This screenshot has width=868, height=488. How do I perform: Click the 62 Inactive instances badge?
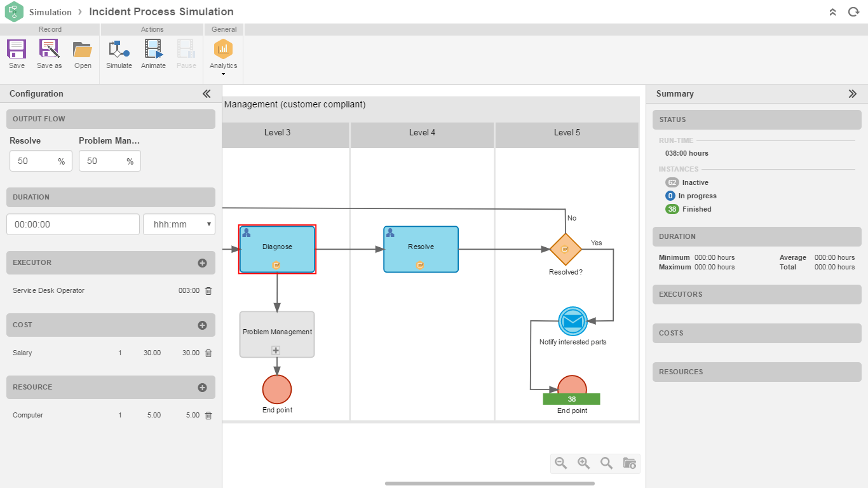pyautogui.click(x=672, y=182)
